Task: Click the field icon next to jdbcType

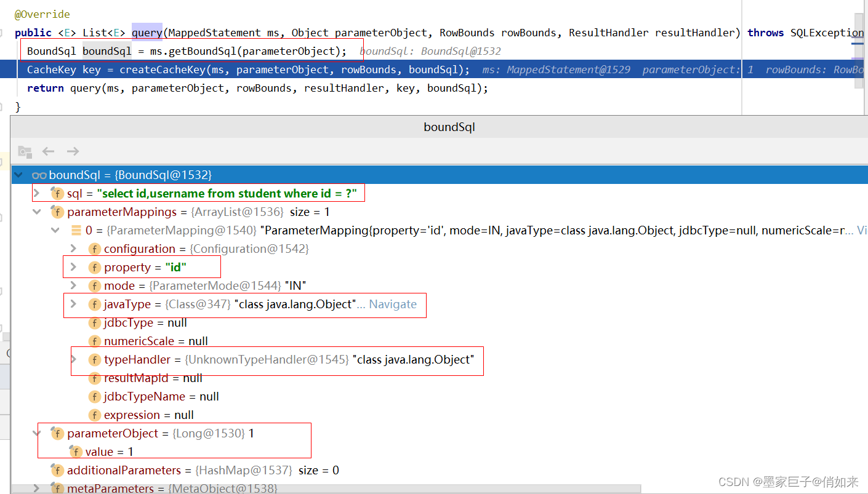Action: [x=94, y=323]
